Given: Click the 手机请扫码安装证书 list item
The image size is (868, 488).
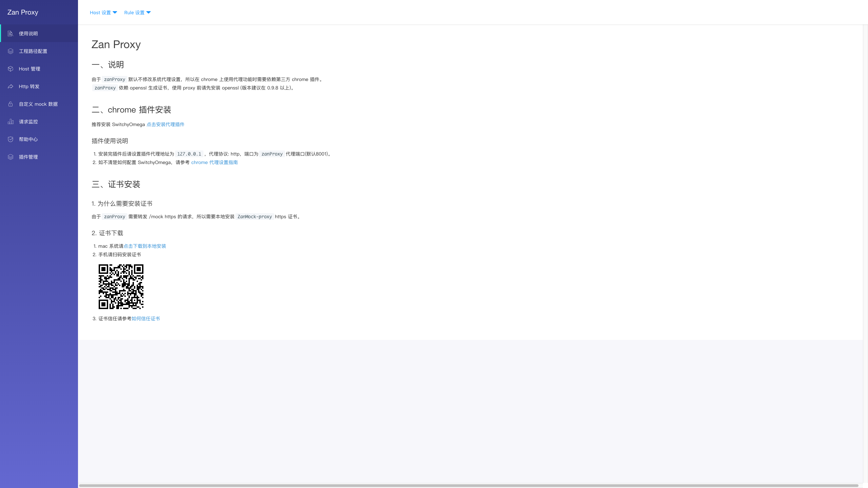Looking at the screenshot, I should tap(119, 255).
